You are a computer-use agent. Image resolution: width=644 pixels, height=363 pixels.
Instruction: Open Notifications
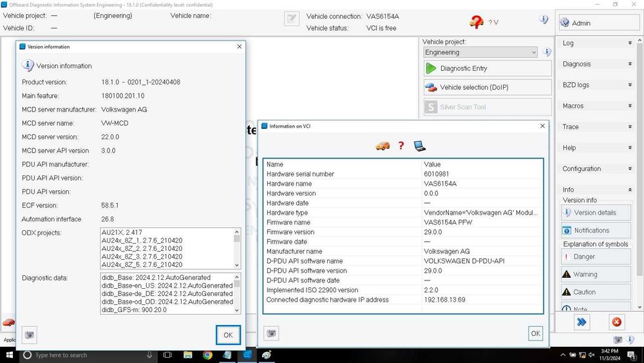[596, 230]
